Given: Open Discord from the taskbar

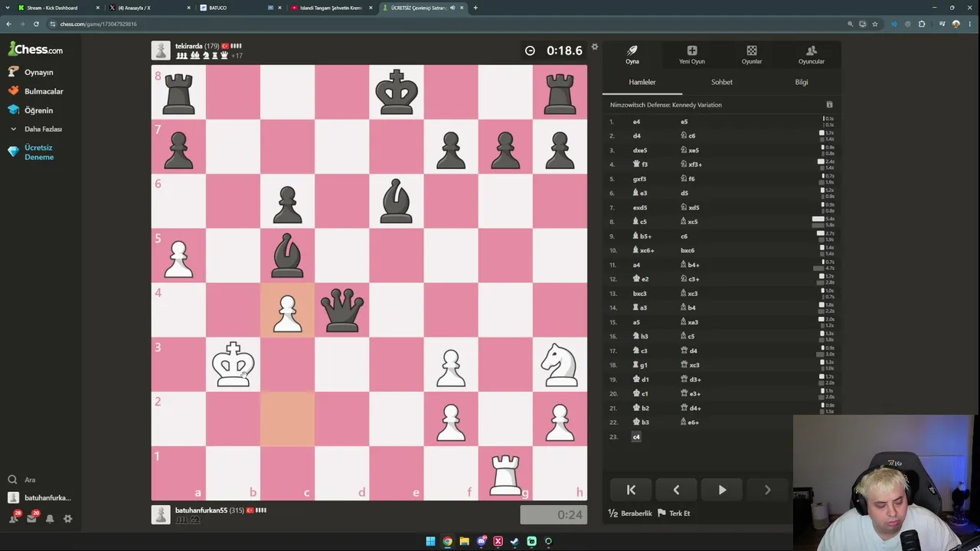Looking at the screenshot, I should [481, 542].
